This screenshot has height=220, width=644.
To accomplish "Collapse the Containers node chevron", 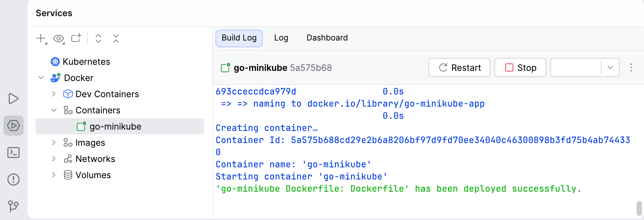I will 54,110.
